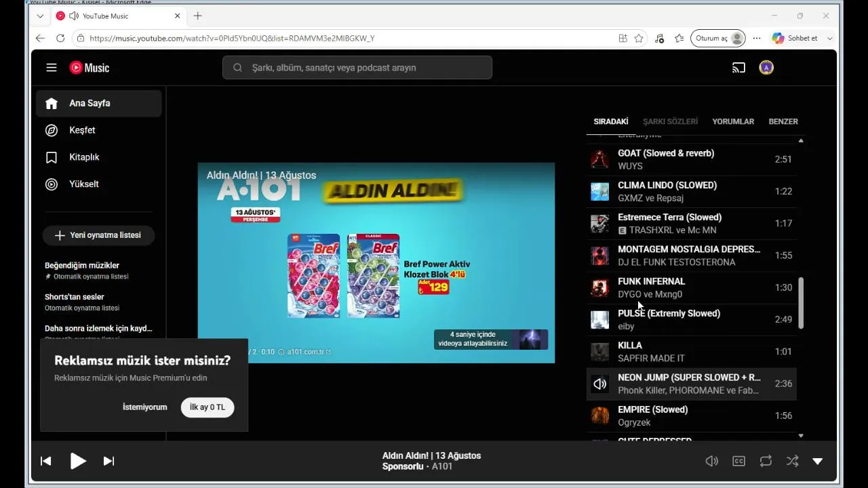The width and height of the screenshot is (868, 488).
Task: Collapse the player page with arrow
Action: click(x=818, y=461)
